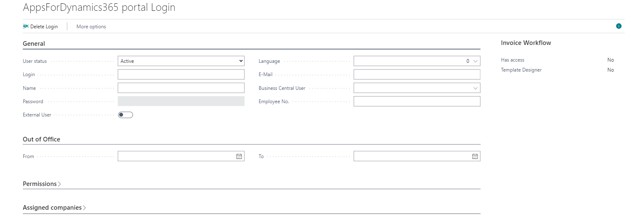Open the User status dropdown

[x=181, y=61]
